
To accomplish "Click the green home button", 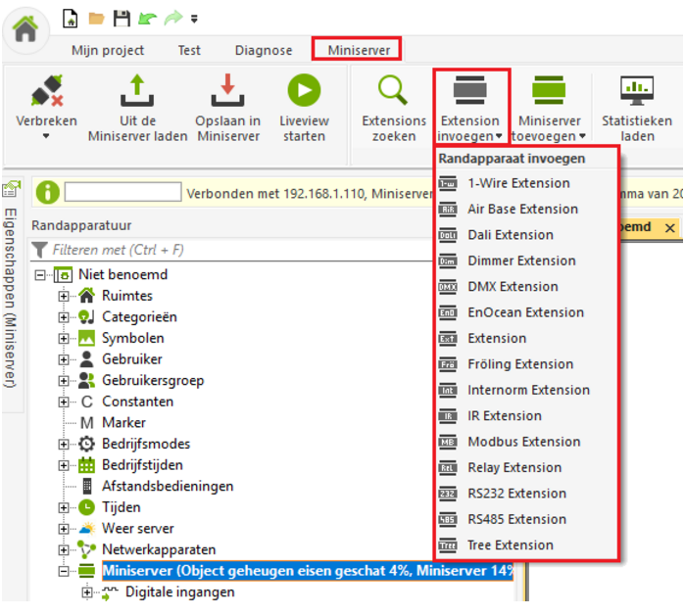I will (25, 29).
